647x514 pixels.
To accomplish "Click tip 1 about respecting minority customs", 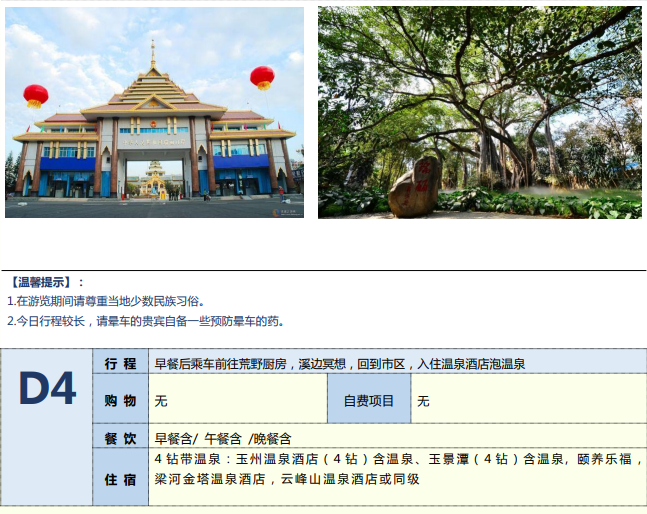I will [105, 301].
